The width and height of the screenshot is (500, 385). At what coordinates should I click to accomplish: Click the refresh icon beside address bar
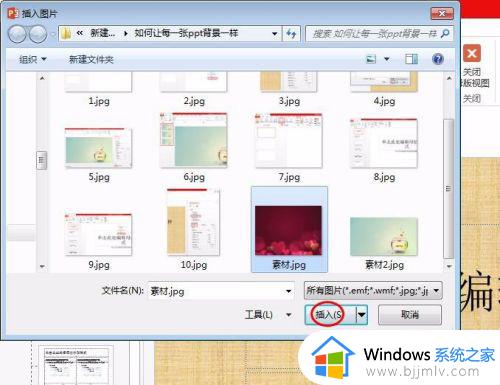tap(291, 33)
